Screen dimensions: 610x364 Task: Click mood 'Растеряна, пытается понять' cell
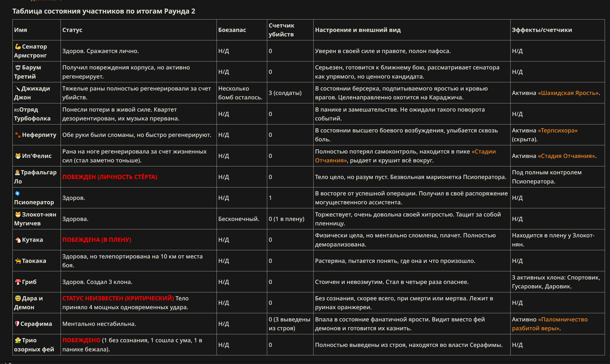point(395,261)
